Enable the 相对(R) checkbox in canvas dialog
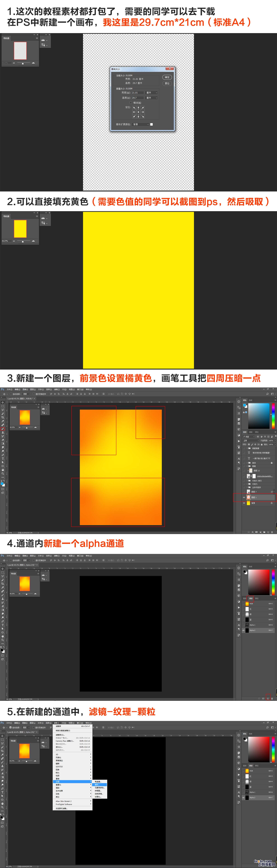This screenshot has width=277, height=868. coord(131,103)
